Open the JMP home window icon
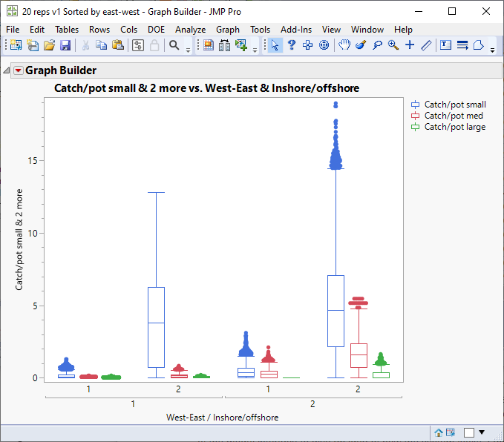Viewport: 504px width, 442px height. click(439, 432)
